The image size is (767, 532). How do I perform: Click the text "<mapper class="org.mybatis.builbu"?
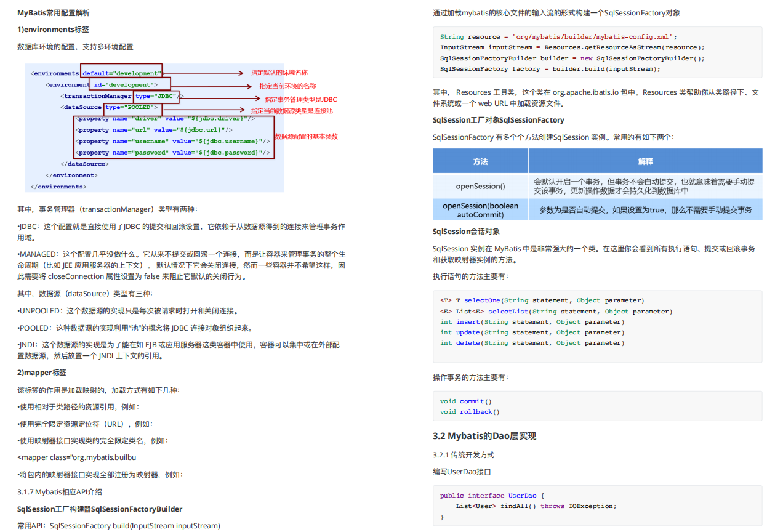pyautogui.click(x=77, y=457)
